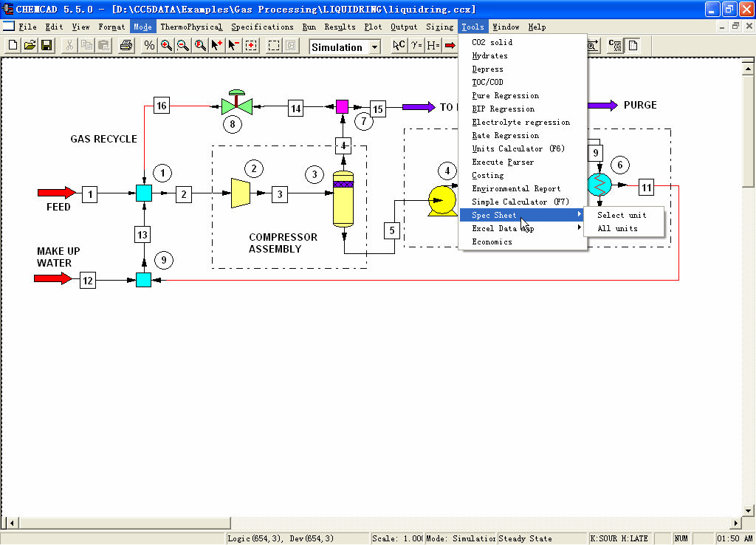
Task: Click the dashed box with red plus icon
Action: (251, 45)
